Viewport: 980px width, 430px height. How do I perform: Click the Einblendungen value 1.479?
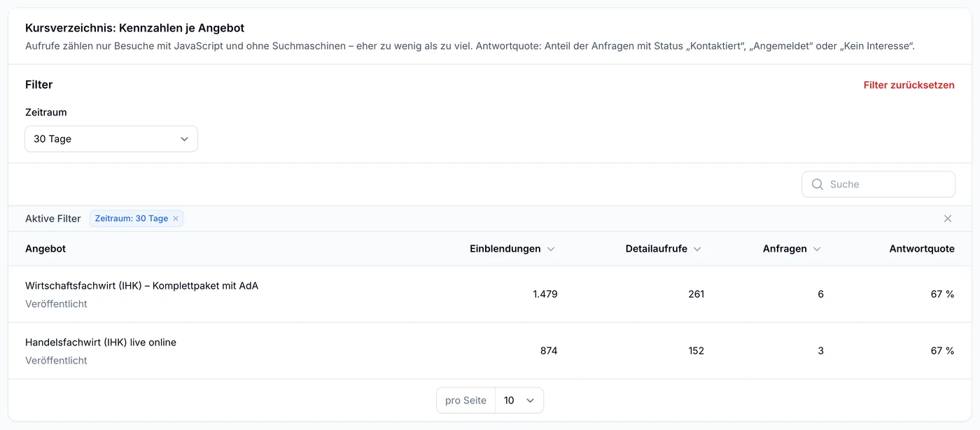[x=545, y=294]
